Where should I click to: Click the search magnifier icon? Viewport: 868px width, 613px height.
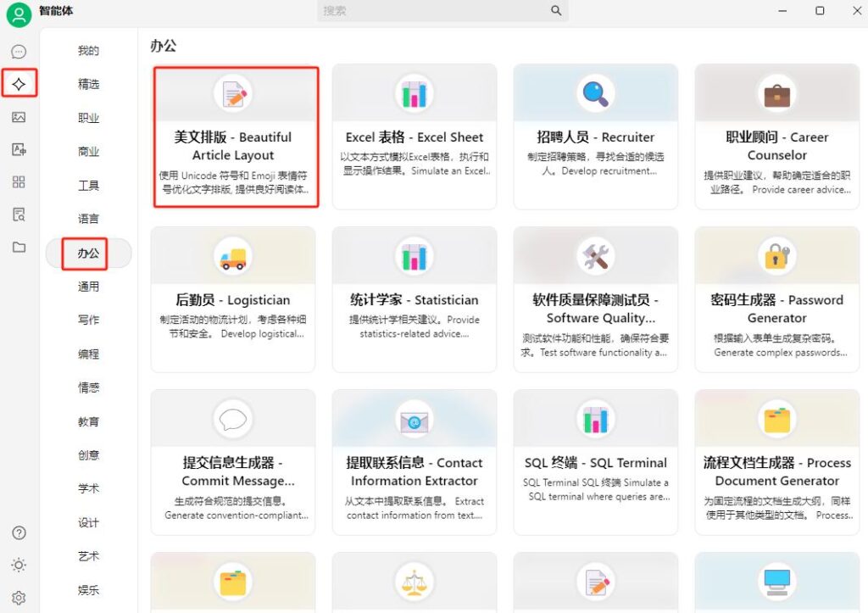[556, 11]
